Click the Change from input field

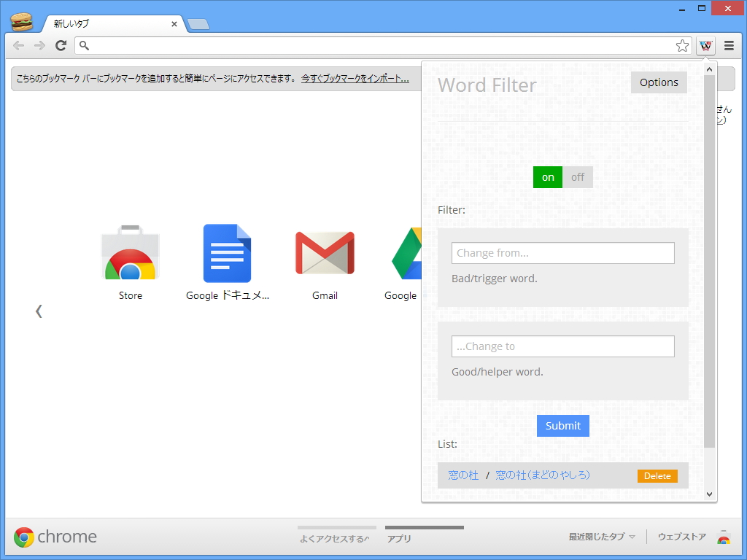point(562,253)
